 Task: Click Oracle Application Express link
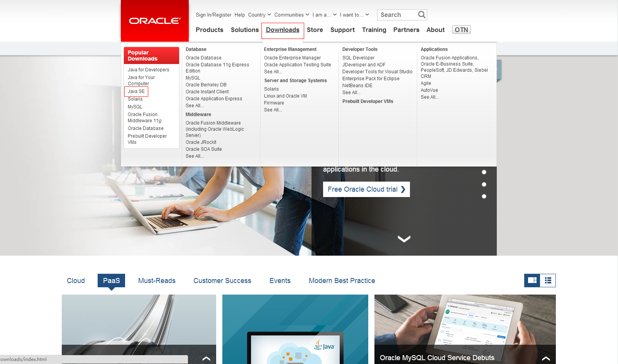[x=214, y=99]
